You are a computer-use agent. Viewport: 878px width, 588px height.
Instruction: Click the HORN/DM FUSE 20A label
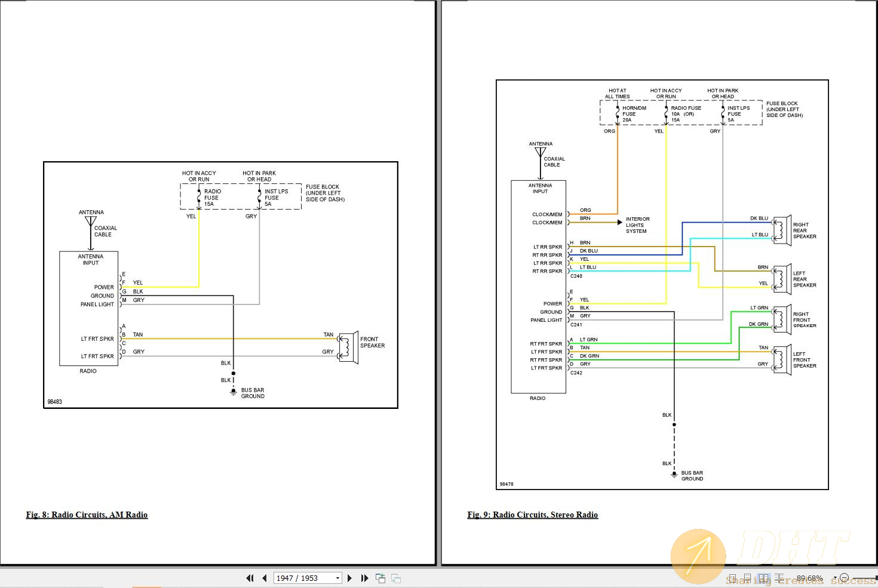coord(634,114)
